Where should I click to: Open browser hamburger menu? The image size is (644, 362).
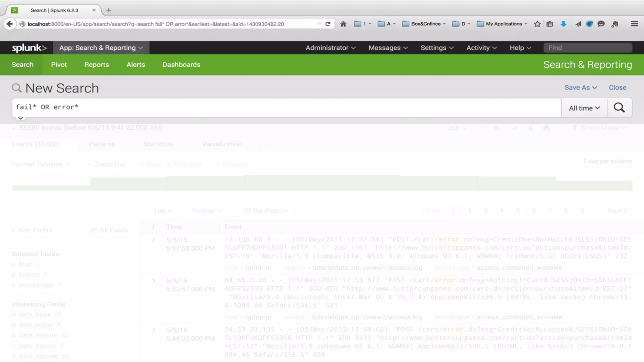coord(635,24)
